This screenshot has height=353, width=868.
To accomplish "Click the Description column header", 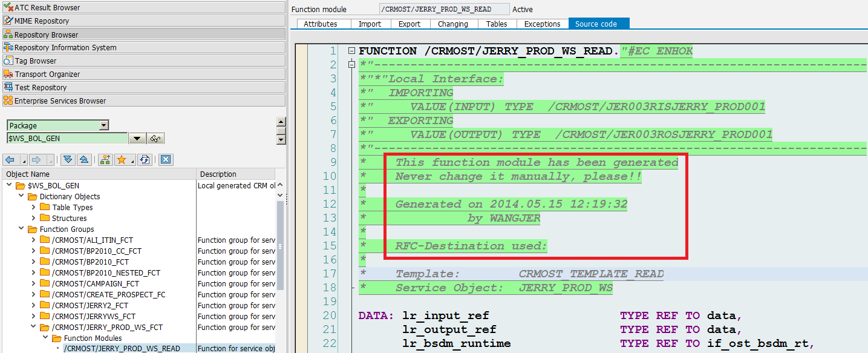I will coord(236,174).
